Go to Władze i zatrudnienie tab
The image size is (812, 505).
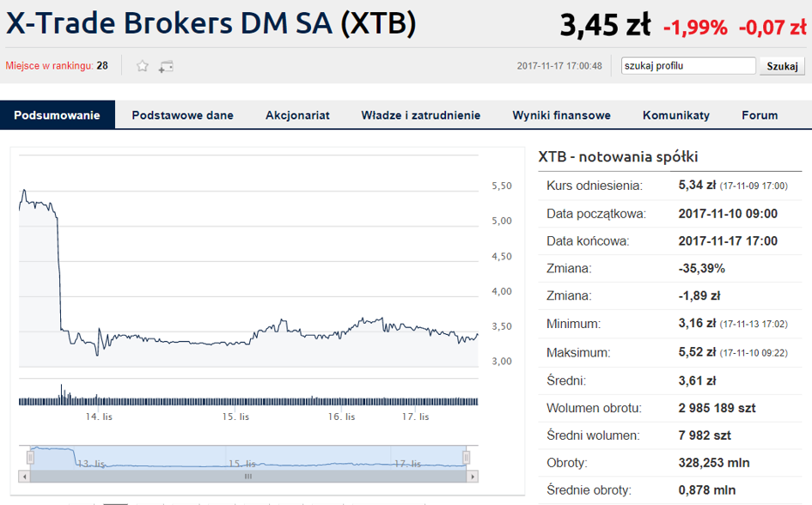pyautogui.click(x=420, y=115)
